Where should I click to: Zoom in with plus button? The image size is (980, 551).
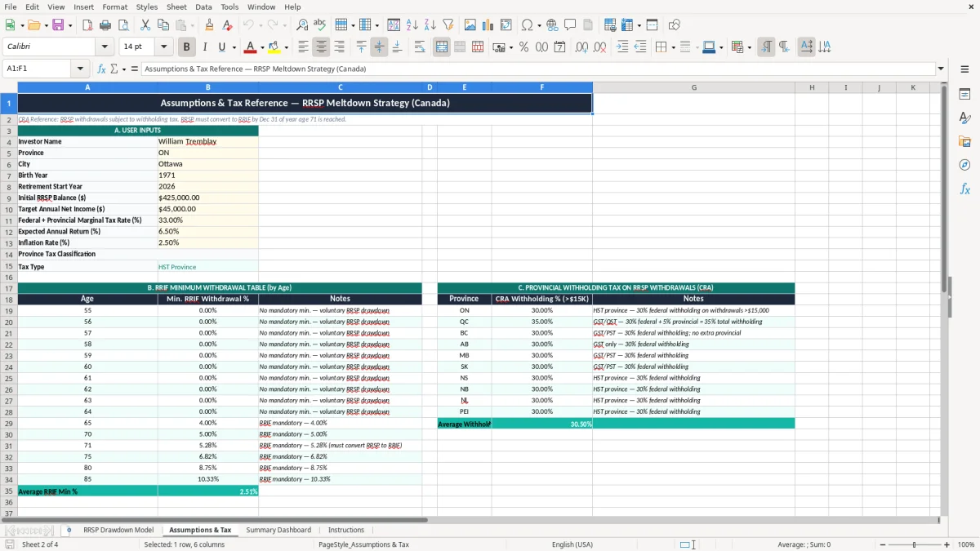pyautogui.click(x=947, y=544)
